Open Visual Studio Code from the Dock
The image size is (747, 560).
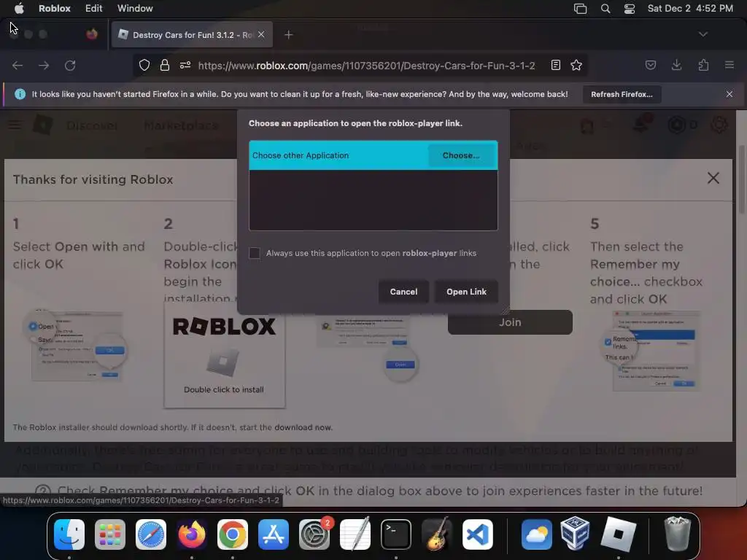(x=478, y=534)
